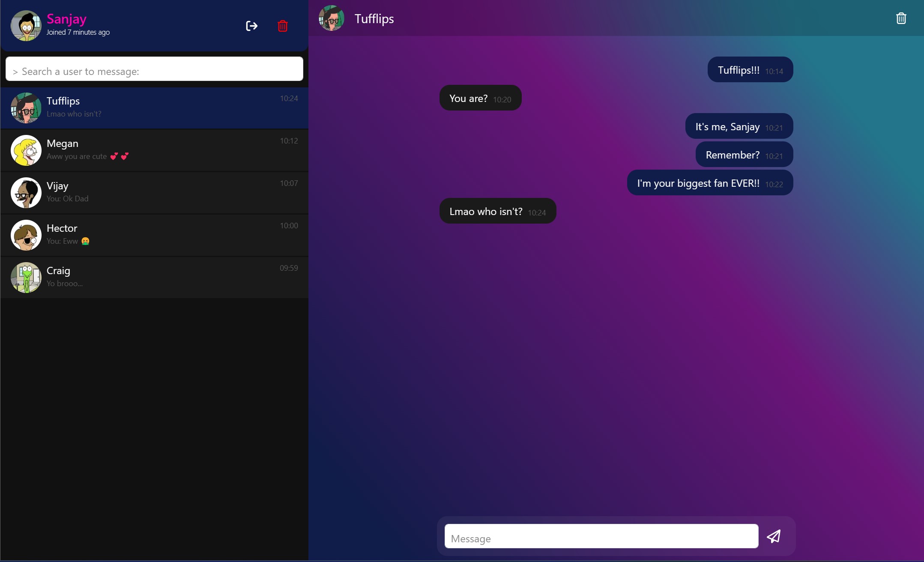The height and width of the screenshot is (562, 924).
Task: Click Megan's avatar in conversation list
Action: tap(26, 150)
